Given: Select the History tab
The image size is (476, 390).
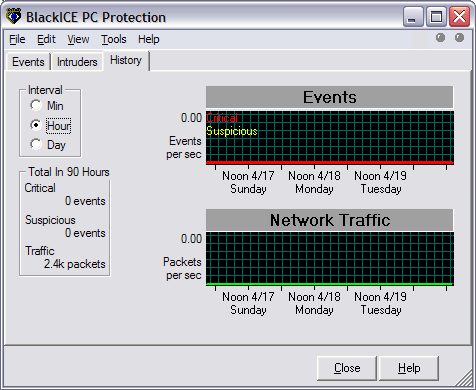Looking at the screenshot, I should tap(126, 60).
